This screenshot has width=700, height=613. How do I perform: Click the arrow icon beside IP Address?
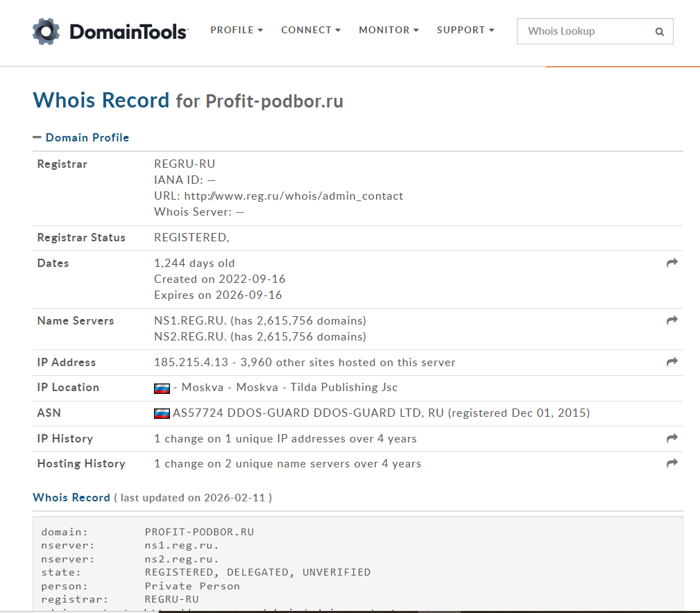pyautogui.click(x=672, y=362)
